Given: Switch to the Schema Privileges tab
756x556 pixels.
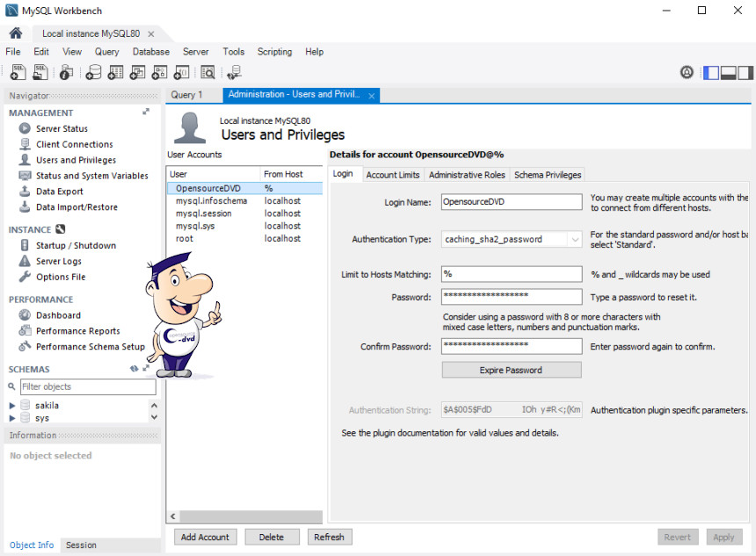Looking at the screenshot, I should (x=547, y=175).
